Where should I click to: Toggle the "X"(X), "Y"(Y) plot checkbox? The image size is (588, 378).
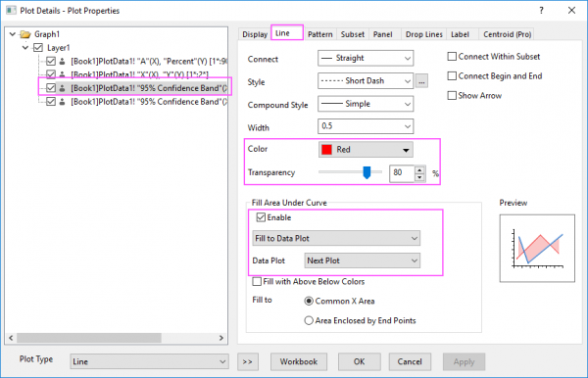pos(51,74)
